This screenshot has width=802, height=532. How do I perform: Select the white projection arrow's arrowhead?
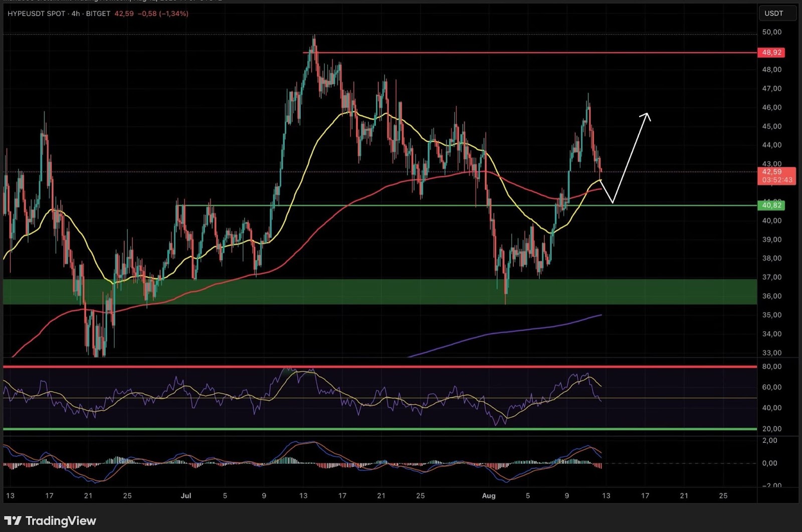click(x=647, y=116)
